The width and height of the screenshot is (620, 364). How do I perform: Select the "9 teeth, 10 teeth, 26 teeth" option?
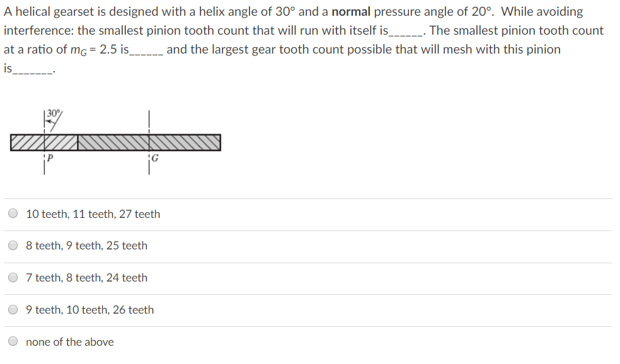click(90, 309)
